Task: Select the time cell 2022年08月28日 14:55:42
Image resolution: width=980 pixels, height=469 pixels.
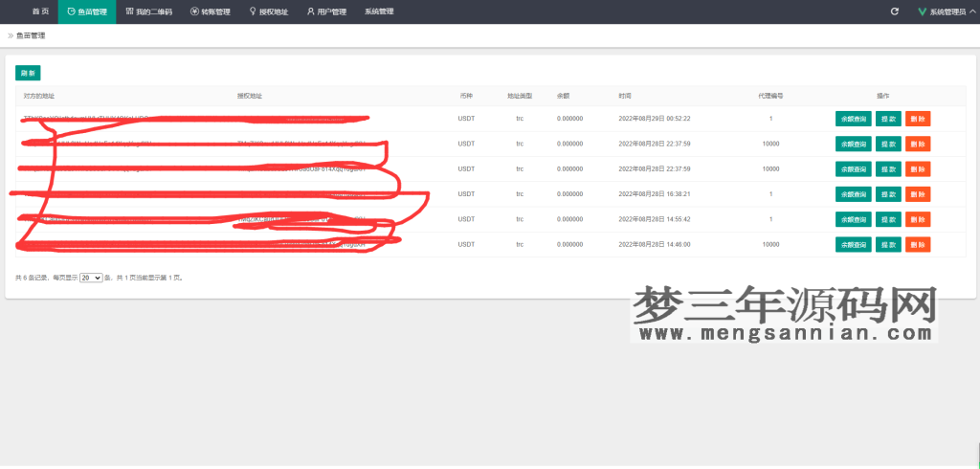Action: click(x=655, y=219)
